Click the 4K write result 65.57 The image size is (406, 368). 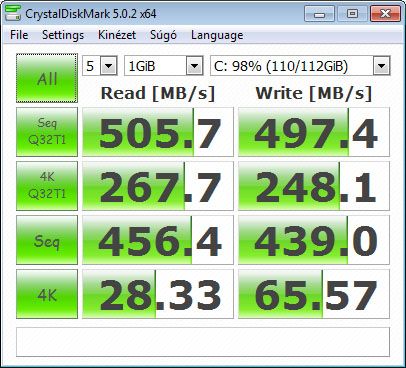[314, 294]
